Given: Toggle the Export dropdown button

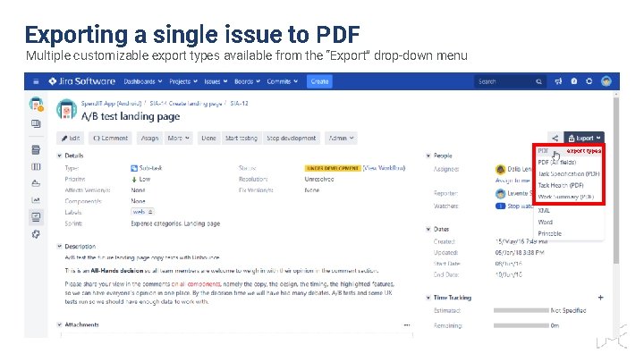Looking at the screenshot, I should coord(584,138).
